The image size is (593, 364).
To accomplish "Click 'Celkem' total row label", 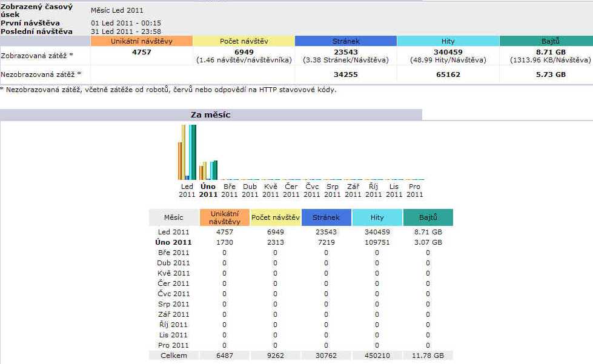I will pyautogui.click(x=174, y=356).
